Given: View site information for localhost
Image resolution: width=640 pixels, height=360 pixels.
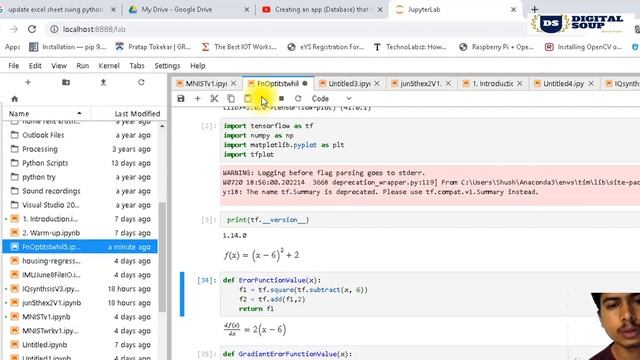Looking at the screenshot, I should pos(54,29).
